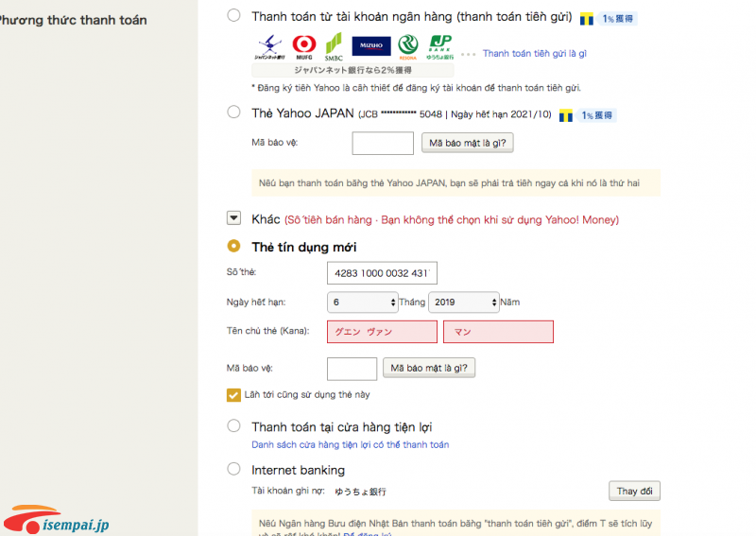Click debit account name ゆうちょ銀行

[361, 492]
